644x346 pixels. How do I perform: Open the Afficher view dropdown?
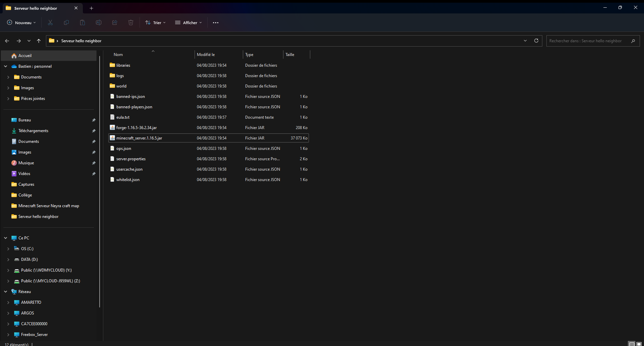(189, 22)
